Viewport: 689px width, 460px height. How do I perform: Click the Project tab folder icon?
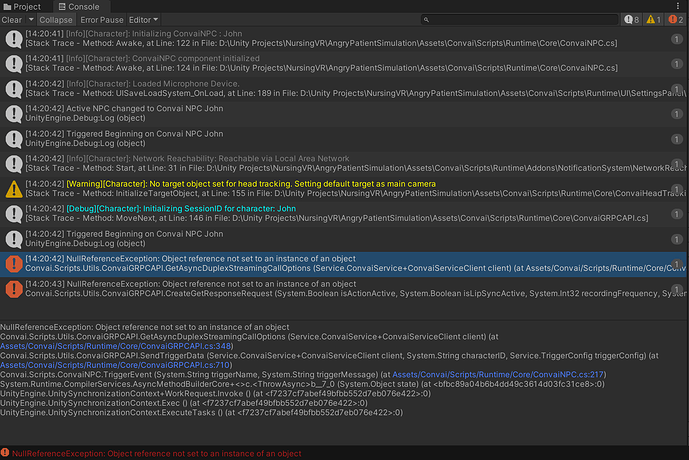[x=7, y=7]
